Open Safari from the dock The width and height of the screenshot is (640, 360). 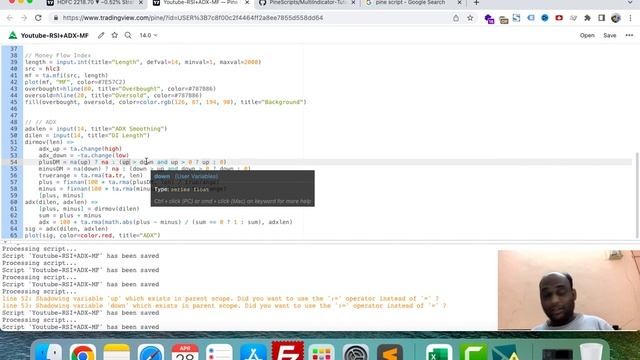tap(151, 352)
